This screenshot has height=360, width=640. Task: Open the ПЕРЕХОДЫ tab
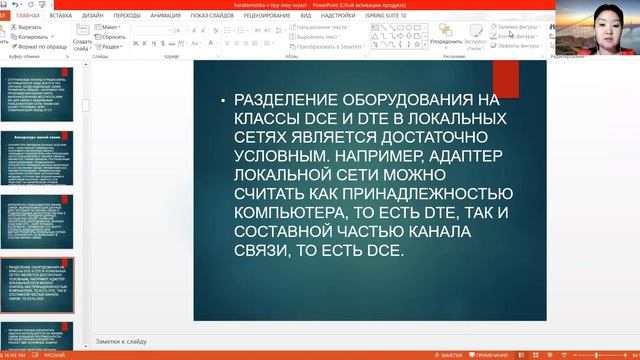(127, 16)
